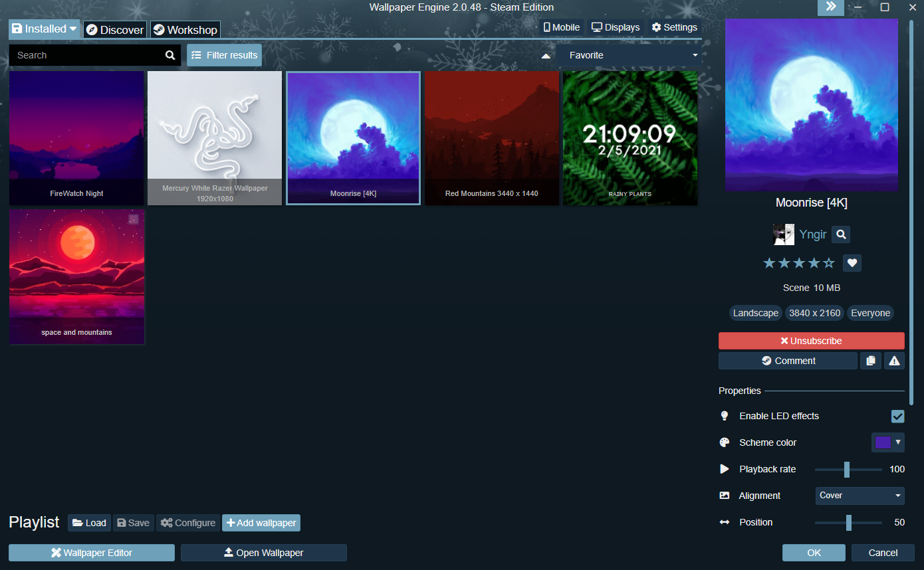Click the Moonrise [4K] title in side panel

[x=812, y=203]
